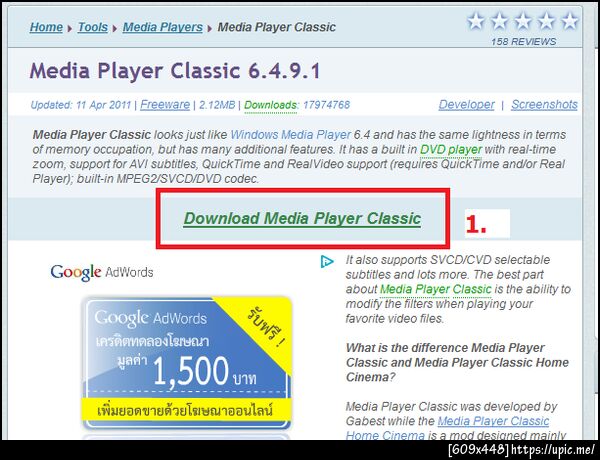
Task: Click the first rating star
Action: tap(476, 21)
